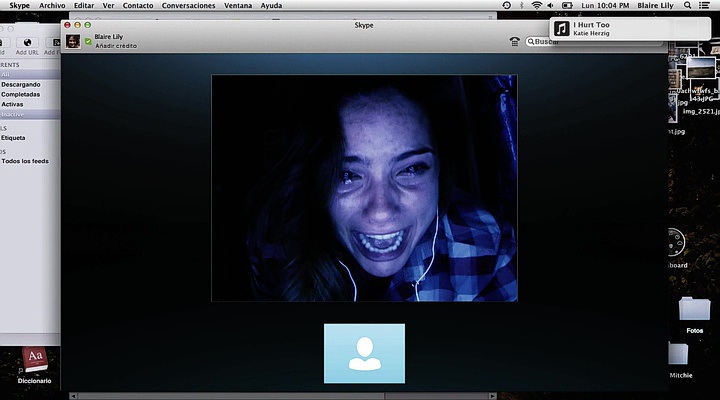
Task: Open the Contacto menu
Action: point(138,6)
